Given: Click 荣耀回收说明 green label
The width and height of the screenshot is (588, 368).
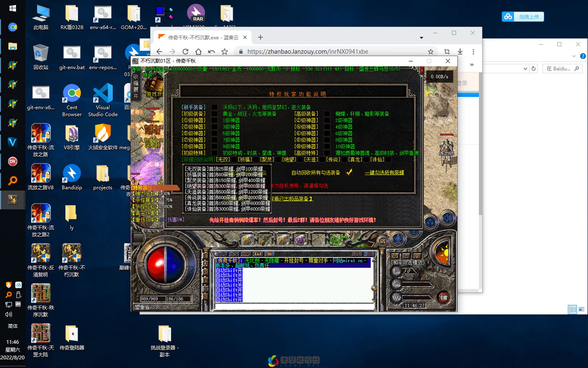Looking at the screenshot, I should click(x=198, y=159).
